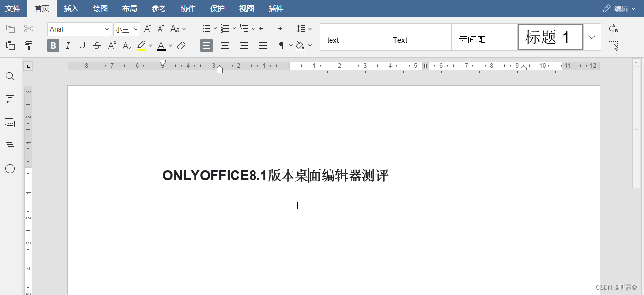Align text left
This screenshot has height=295, width=644.
coord(206,46)
